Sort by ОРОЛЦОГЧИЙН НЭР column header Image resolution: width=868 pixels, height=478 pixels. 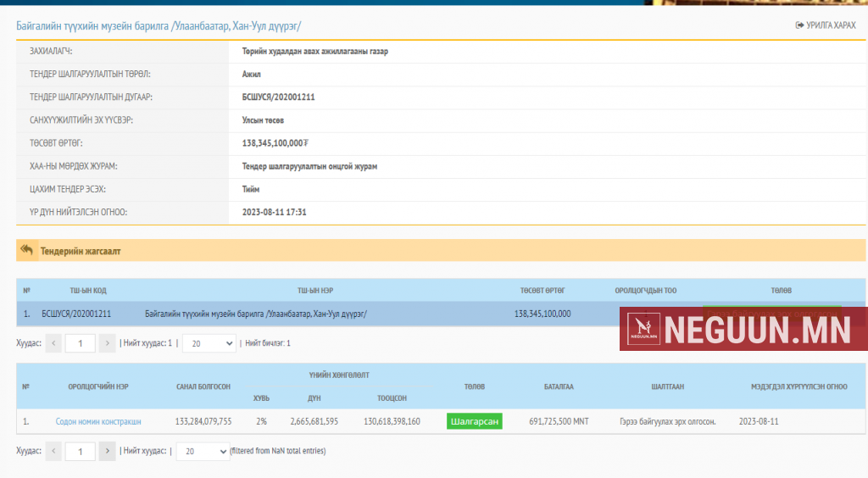pyautogui.click(x=98, y=386)
